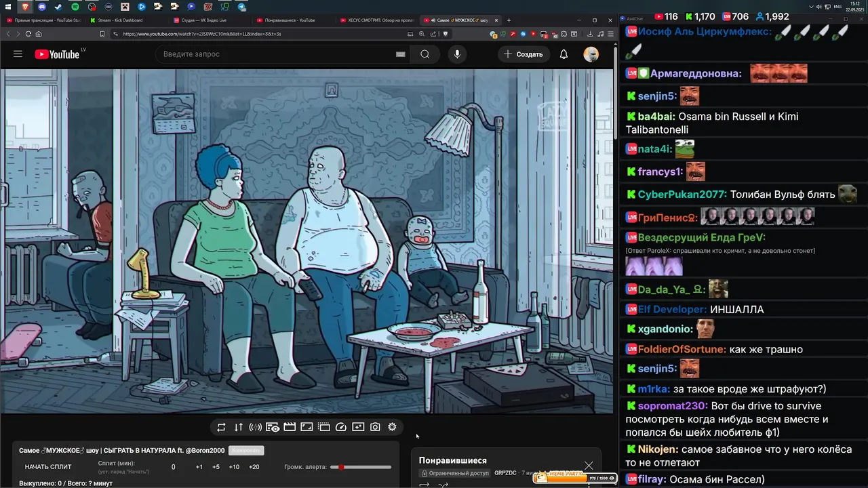
Task: Switch to Stream - Kick Dashboard tab
Action: 126,20
